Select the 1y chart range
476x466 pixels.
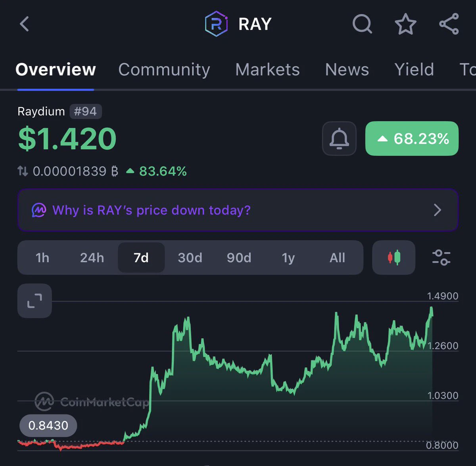(288, 258)
